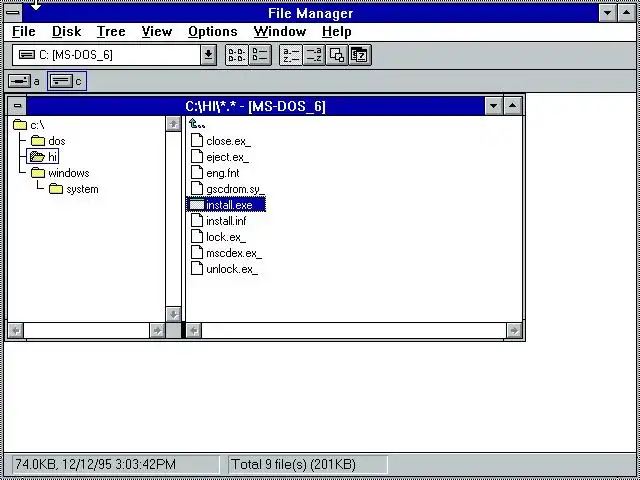
Task: Click document icon of eng.fnt
Action: pyautogui.click(x=197, y=173)
